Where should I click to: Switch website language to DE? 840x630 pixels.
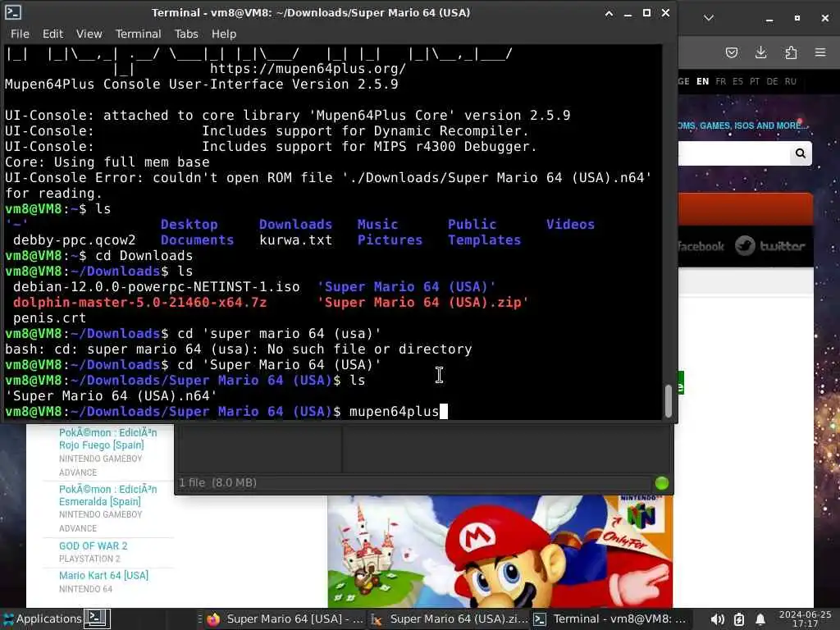(x=772, y=81)
